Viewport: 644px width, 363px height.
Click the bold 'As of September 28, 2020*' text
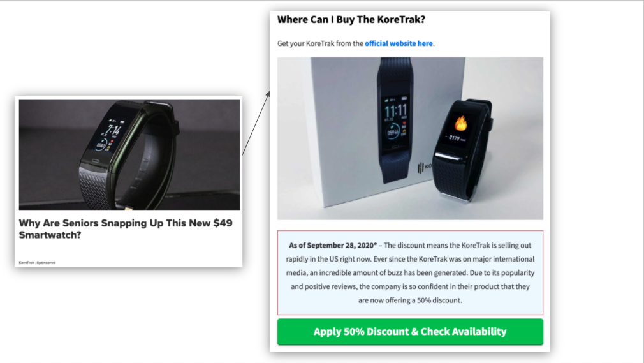click(333, 246)
